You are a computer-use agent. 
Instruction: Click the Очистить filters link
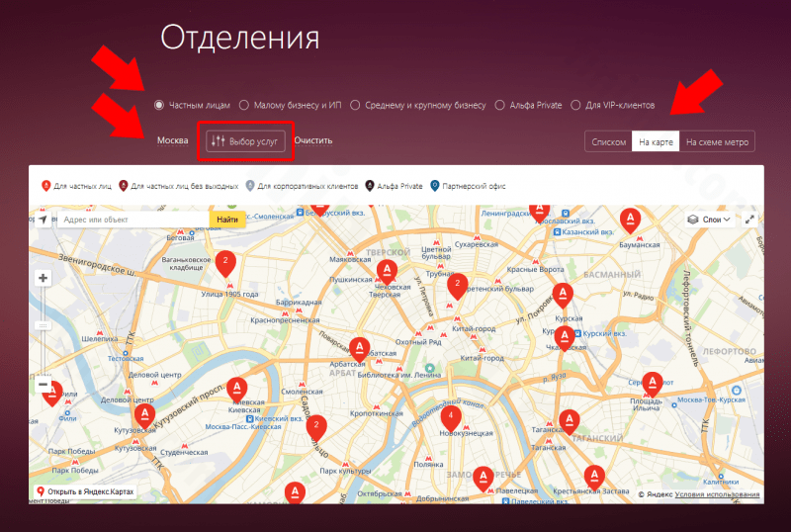(x=313, y=140)
